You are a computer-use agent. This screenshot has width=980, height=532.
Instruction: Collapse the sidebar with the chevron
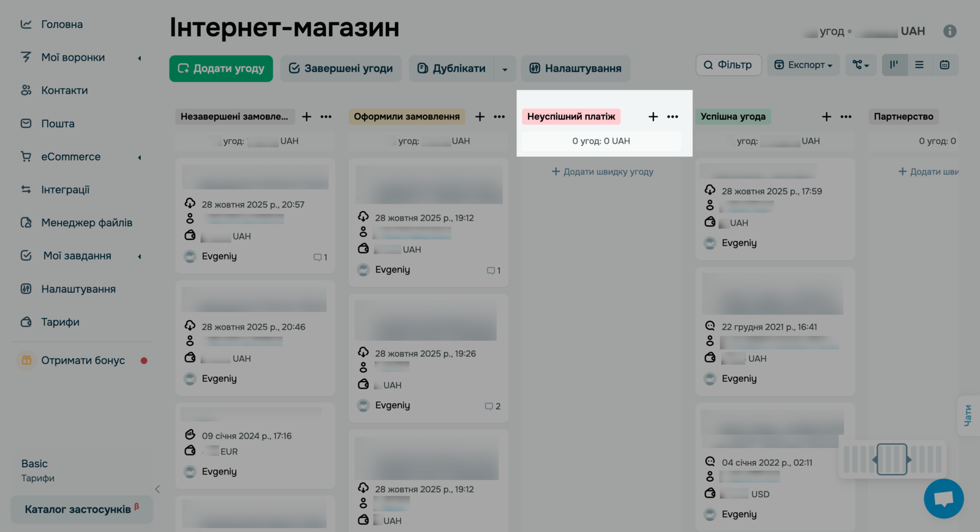point(157,489)
